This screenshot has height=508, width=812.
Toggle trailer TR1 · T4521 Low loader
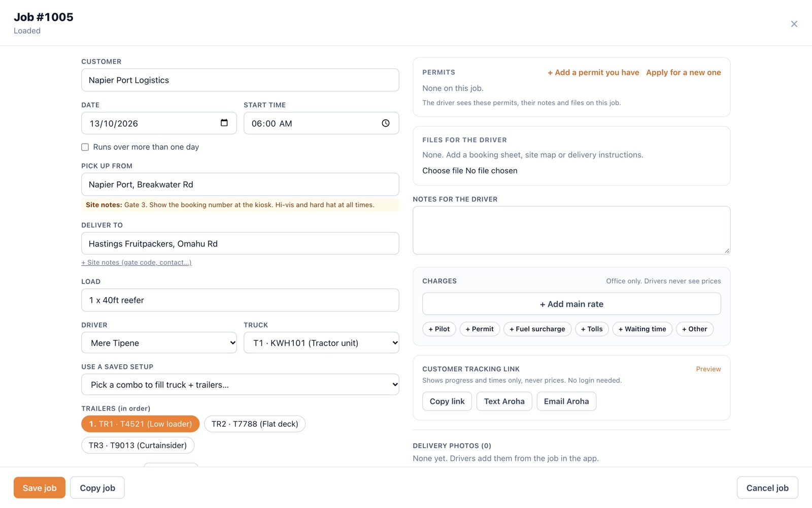click(x=140, y=424)
